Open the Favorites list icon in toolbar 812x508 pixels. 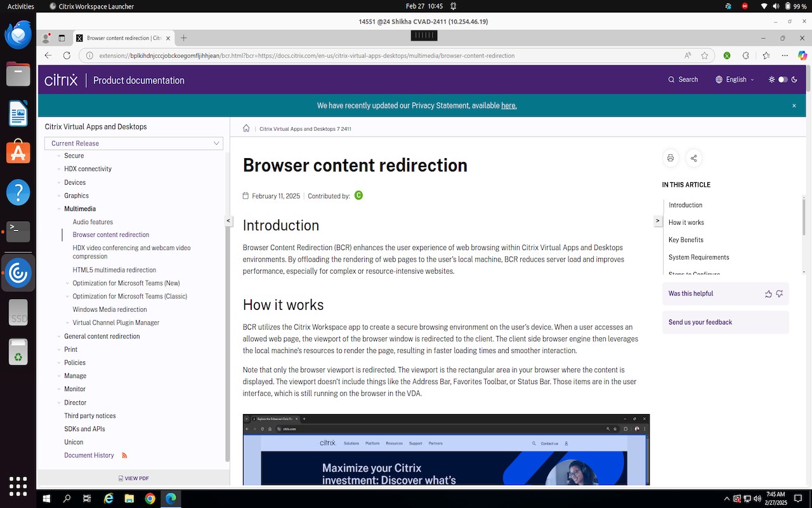tap(766, 55)
